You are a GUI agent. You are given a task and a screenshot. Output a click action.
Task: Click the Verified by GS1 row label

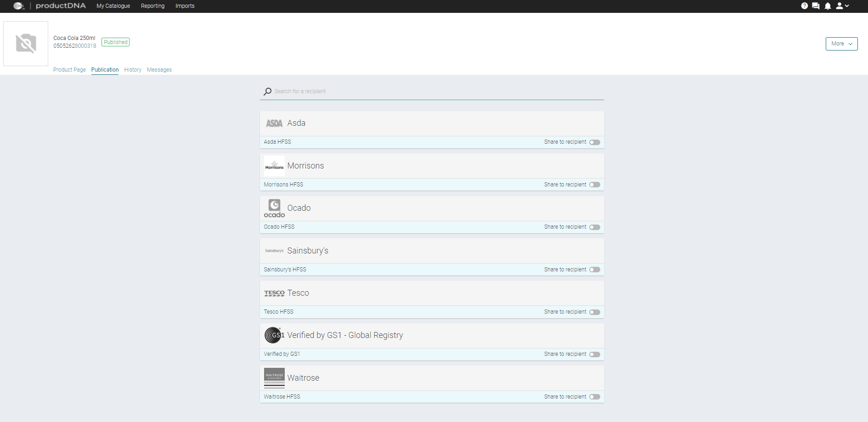(282, 354)
